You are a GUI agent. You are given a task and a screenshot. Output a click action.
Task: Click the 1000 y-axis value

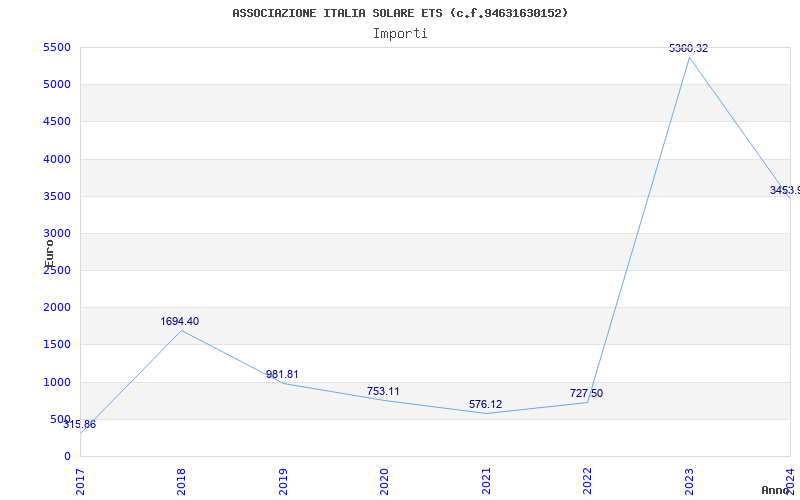[x=57, y=382]
